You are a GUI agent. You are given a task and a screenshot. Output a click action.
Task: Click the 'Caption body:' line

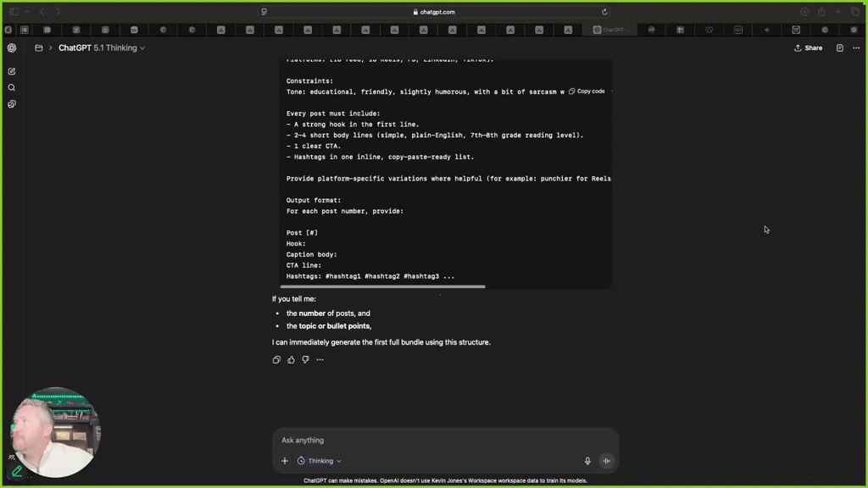[x=312, y=254]
